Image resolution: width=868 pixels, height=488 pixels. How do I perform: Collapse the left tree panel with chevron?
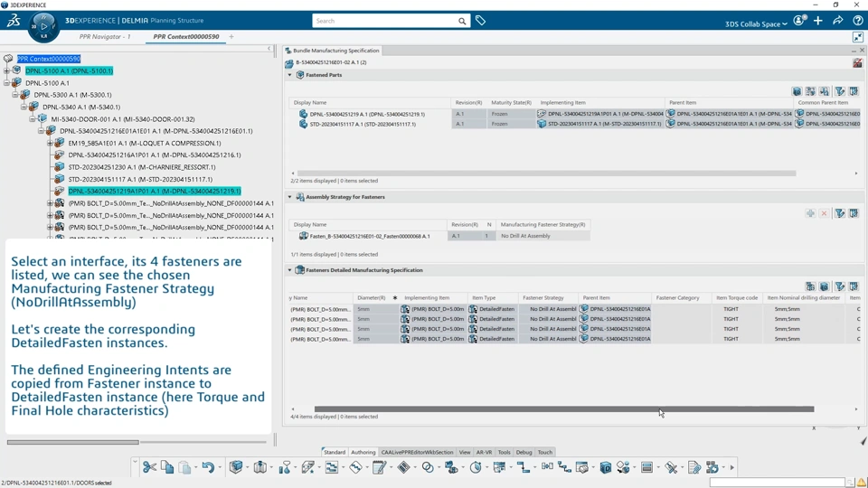point(269,49)
